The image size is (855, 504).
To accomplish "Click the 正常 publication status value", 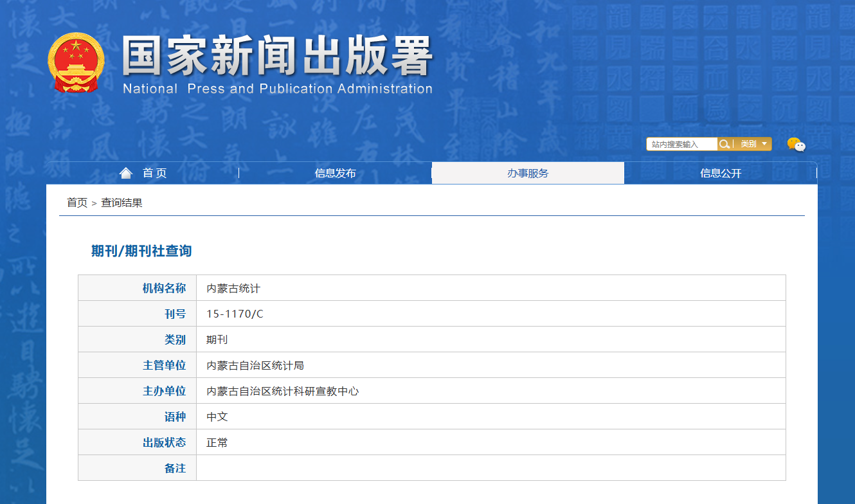I will point(217,443).
